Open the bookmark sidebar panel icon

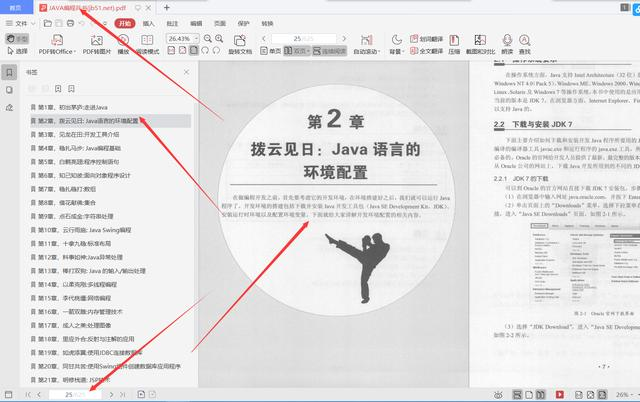(x=9, y=73)
